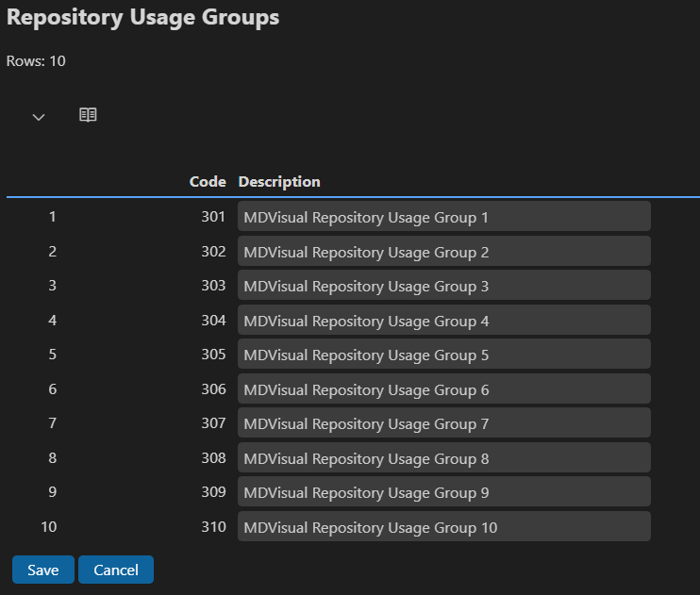This screenshot has width=700, height=595.
Task: Select code 304 cell
Action: [x=213, y=320]
